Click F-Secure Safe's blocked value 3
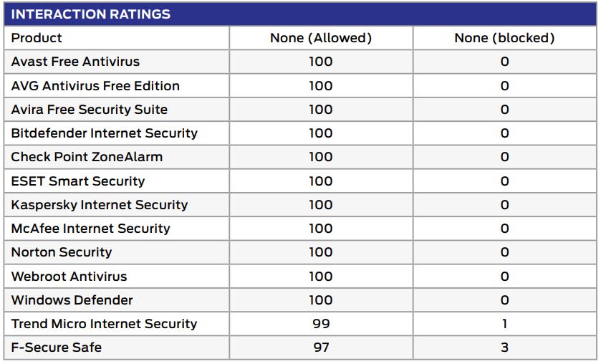This screenshot has width=601, height=364. tap(504, 348)
